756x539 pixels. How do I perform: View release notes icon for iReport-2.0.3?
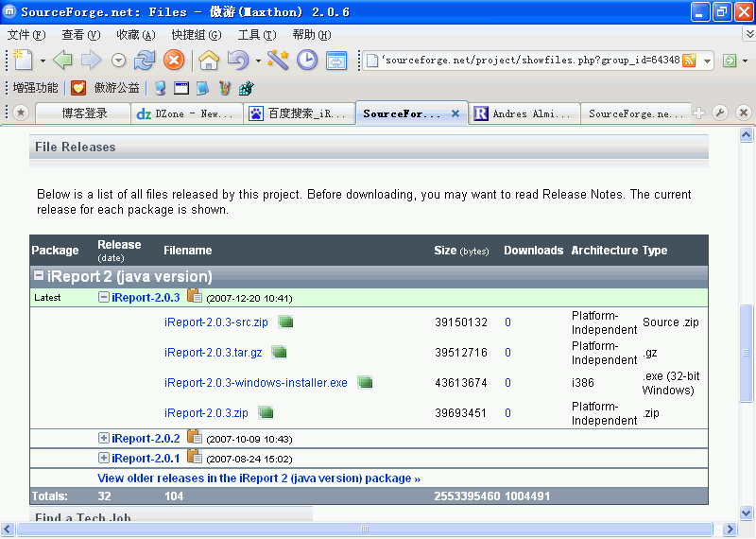[x=195, y=296]
